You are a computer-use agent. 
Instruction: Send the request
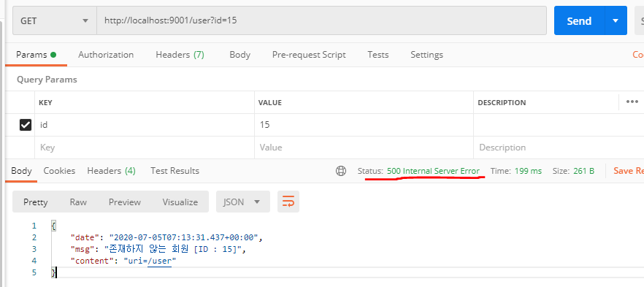click(x=579, y=20)
